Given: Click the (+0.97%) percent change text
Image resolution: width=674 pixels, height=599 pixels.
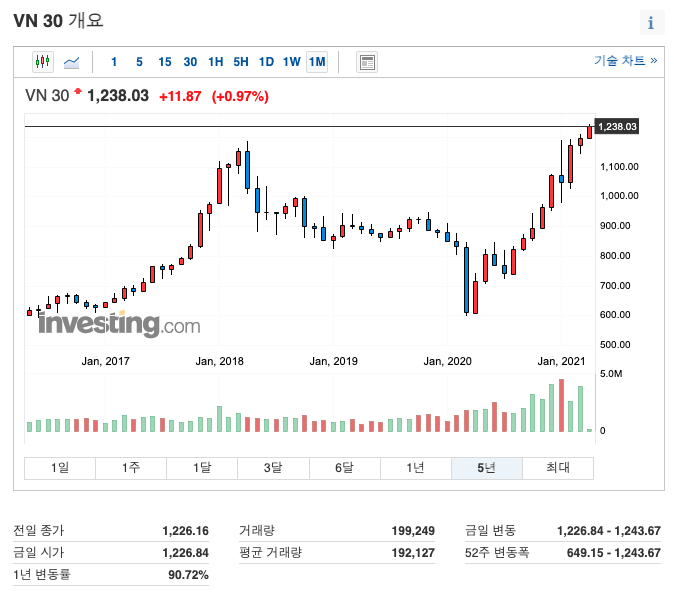Looking at the screenshot, I should 240,96.
